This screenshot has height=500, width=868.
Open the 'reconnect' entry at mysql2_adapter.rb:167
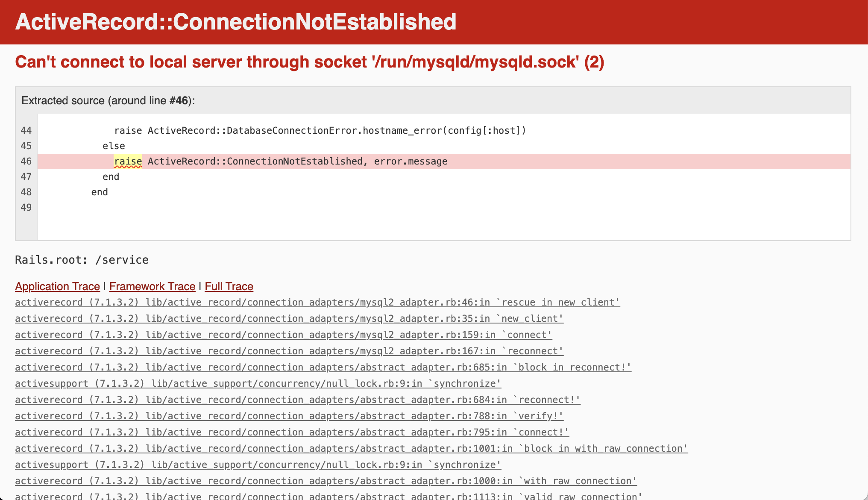click(x=289, y=351)
